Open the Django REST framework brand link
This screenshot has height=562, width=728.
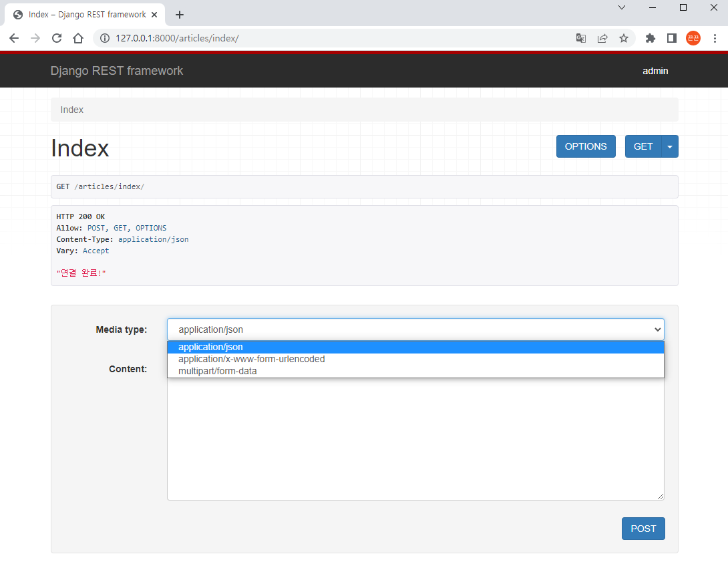click(x=116, y=71)
